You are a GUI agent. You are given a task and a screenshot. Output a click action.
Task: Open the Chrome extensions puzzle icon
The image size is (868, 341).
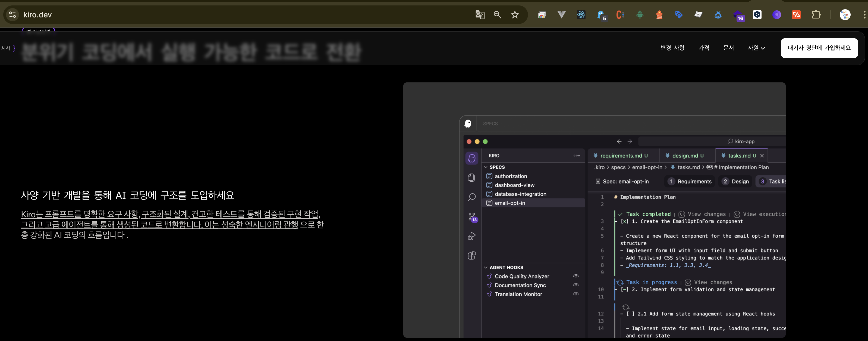pyautogui.click(x=816, y=15)
